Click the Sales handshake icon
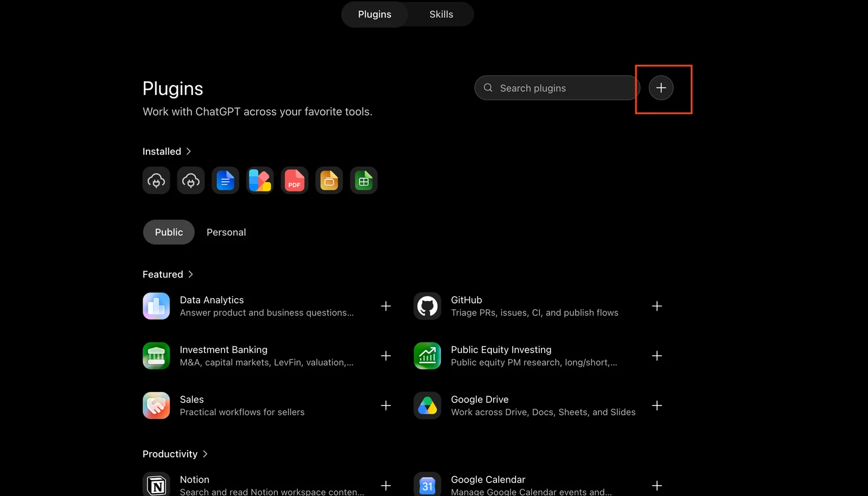The image size is (868, 496). 156,406
